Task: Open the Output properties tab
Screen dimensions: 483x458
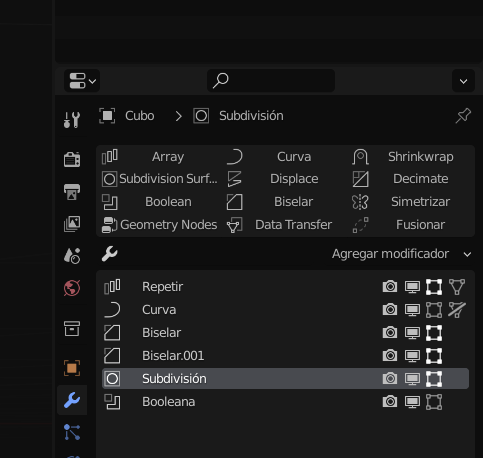Action: point(72,192)
